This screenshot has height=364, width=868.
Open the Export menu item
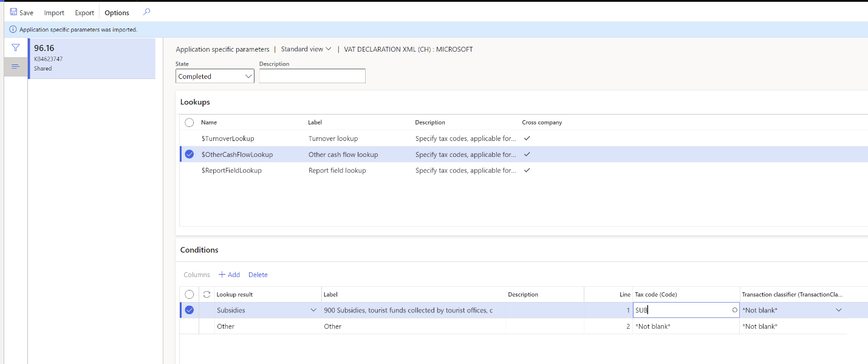click(84, 13)
